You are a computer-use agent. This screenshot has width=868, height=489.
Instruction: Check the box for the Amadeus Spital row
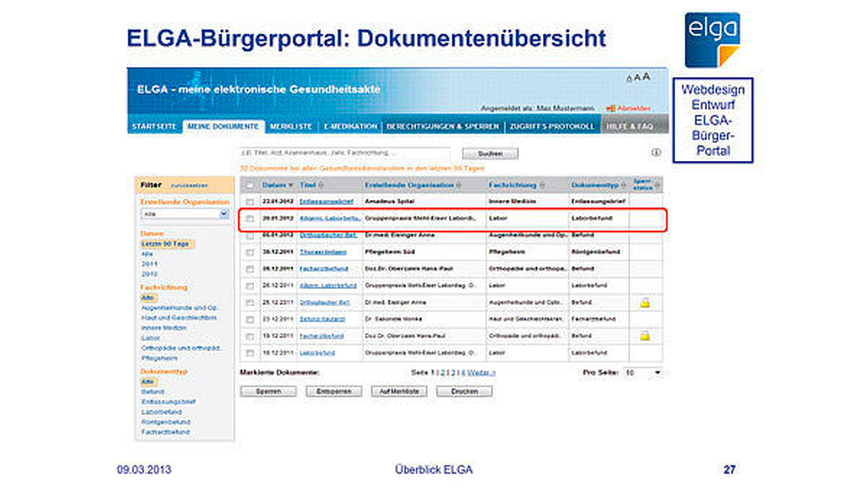pos(250,202)
